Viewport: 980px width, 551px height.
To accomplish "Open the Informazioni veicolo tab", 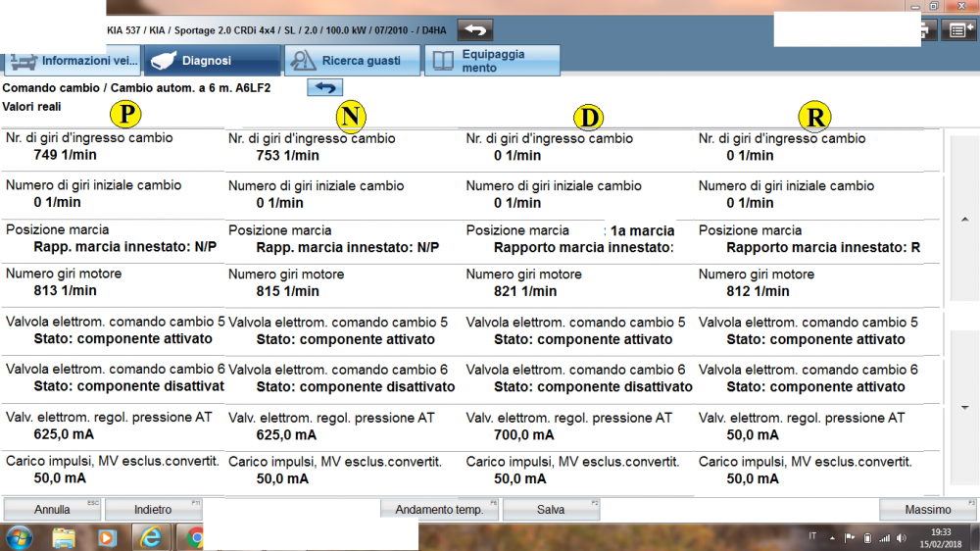I will coord(72,61).
